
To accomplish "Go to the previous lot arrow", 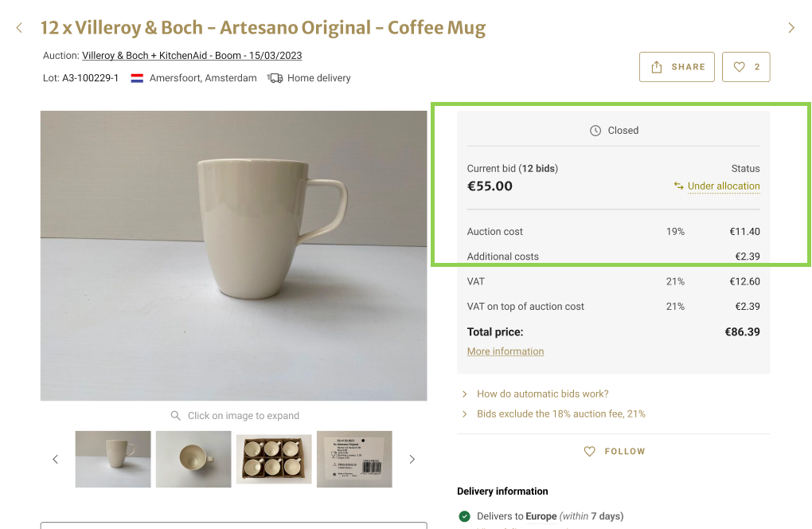I will [19, 28].
